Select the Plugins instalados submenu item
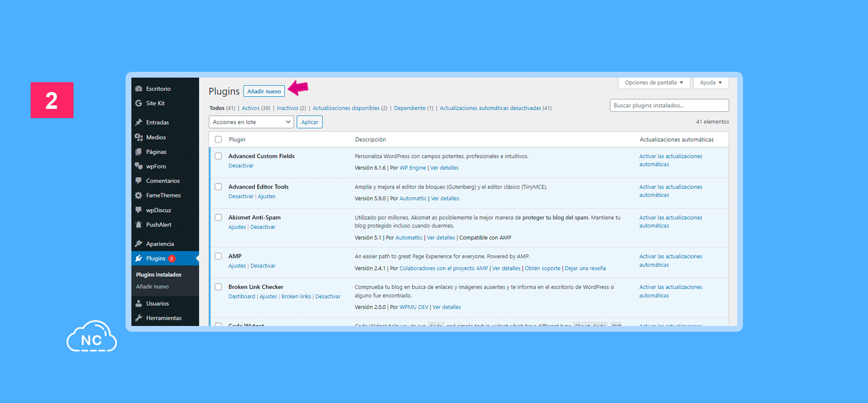This screenshot has width=868, height=403. (x=159, y=274)
